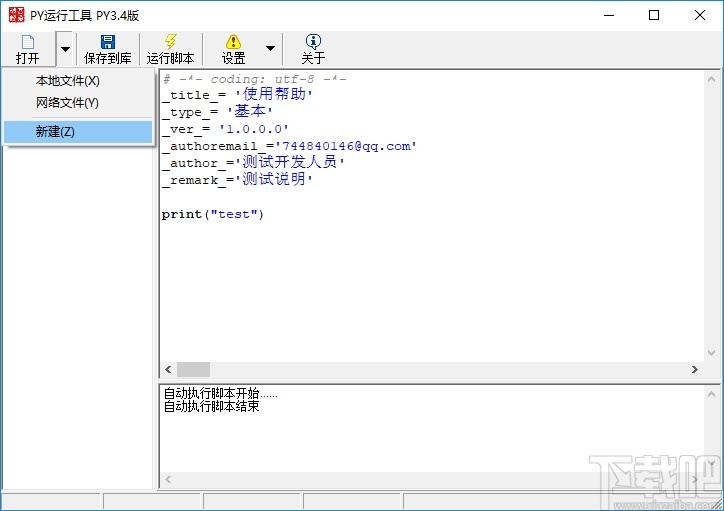Maximize the PY运行工具 window
This screenshot has height=511, width=724.
pos(654,15)
